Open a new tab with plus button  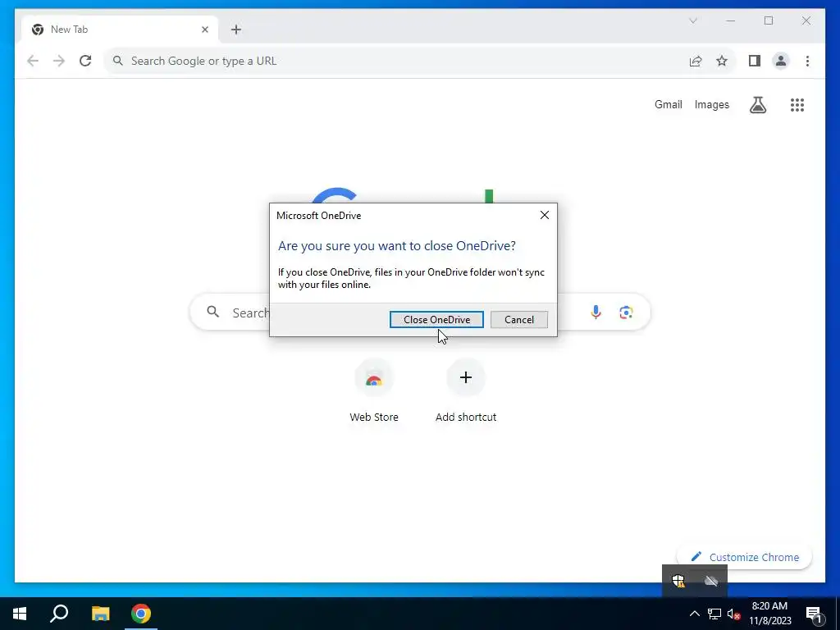(x=236, y=30)
